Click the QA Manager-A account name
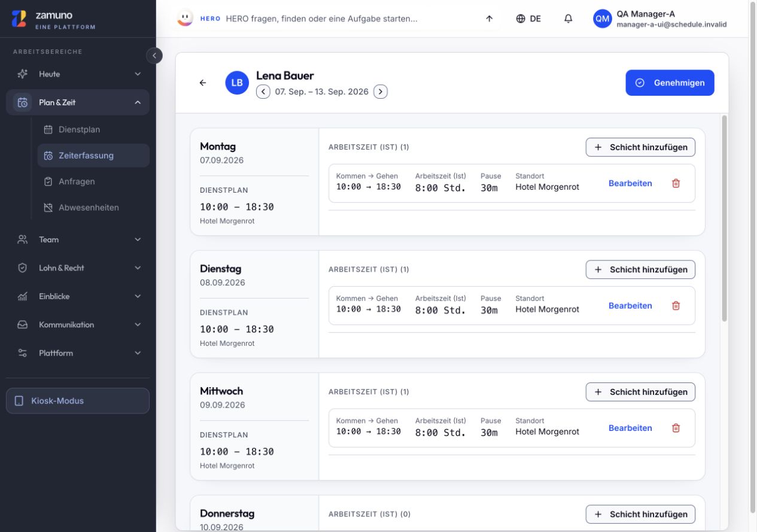This screenshot has width=757, height=532. [x=646, y=14]
